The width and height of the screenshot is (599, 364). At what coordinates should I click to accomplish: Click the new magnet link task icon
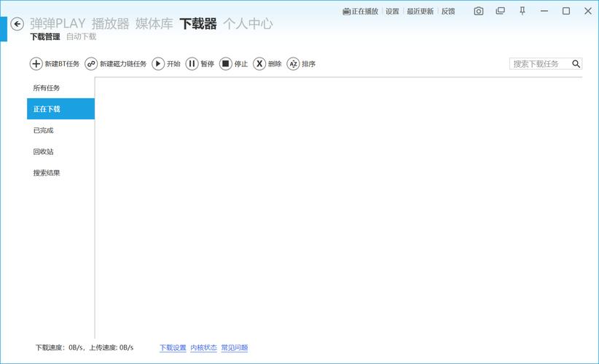tap(91, 64)
